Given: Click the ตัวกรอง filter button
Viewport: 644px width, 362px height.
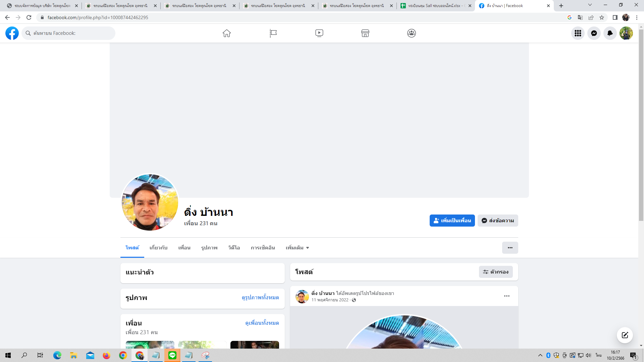Looking at the screenshot, I should click(x=496, y=272).
